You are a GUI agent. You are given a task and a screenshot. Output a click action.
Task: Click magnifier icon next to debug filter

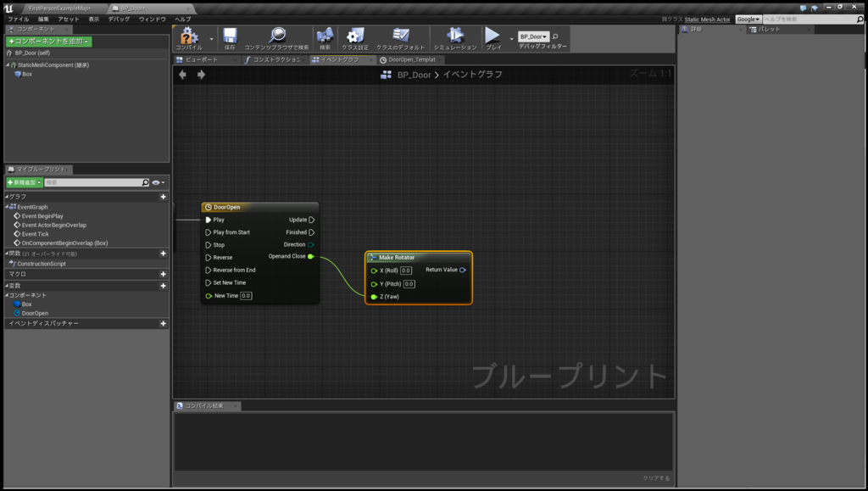[555, 36]
